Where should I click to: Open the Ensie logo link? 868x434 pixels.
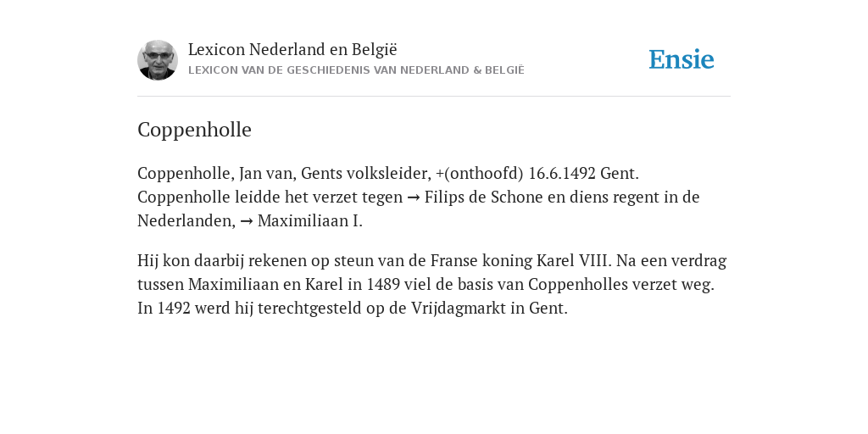(x=682, y=59)
